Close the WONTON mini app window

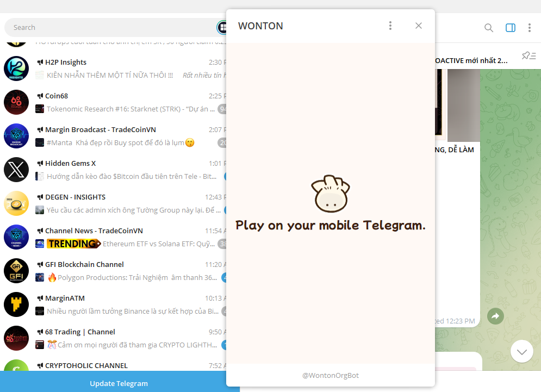coord(419,26)
